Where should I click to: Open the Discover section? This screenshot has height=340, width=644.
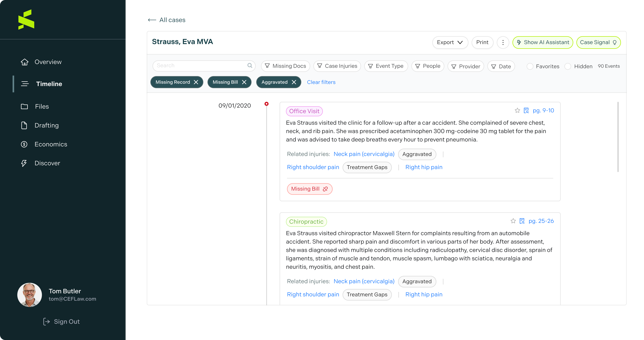47,163
